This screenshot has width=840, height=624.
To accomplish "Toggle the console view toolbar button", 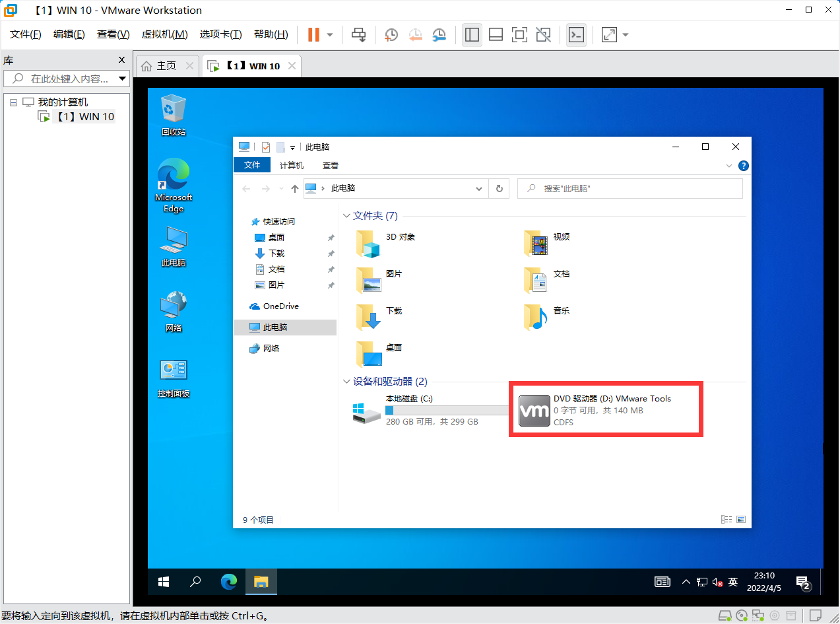I will click(576, 34).
